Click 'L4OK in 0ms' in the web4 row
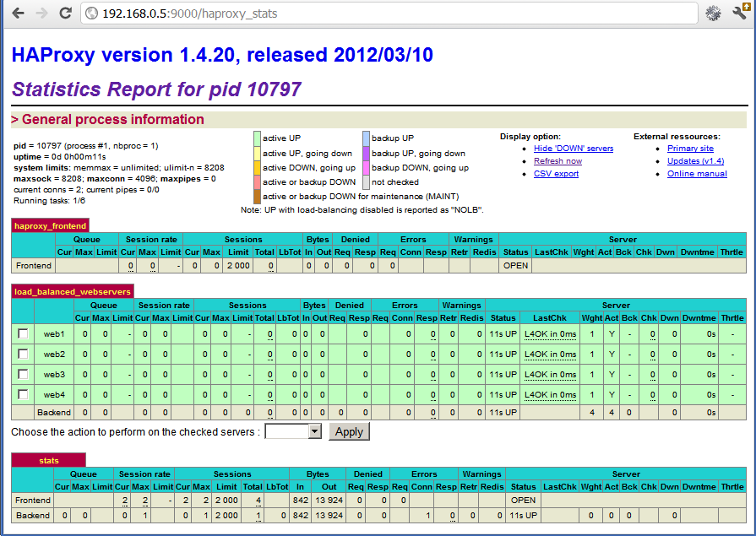756x536 pixels. [x=550, y=394]
